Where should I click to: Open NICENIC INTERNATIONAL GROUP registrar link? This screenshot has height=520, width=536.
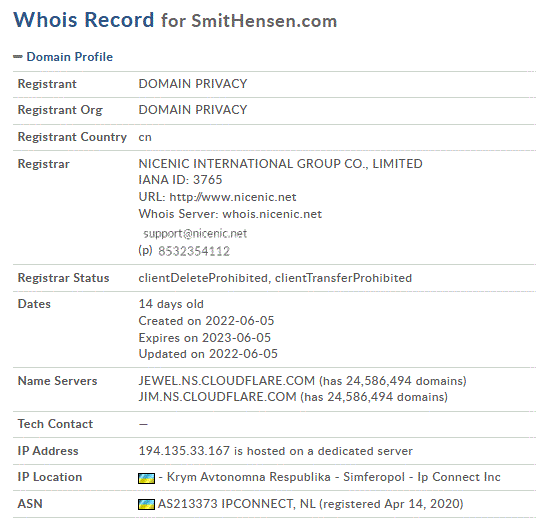(280, 164)
